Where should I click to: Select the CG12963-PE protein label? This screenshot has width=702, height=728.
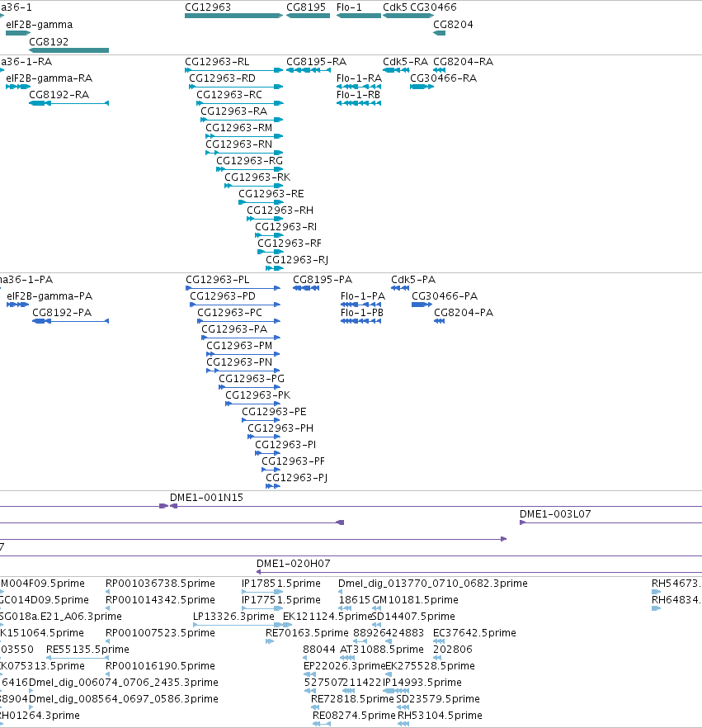point(274,411)
